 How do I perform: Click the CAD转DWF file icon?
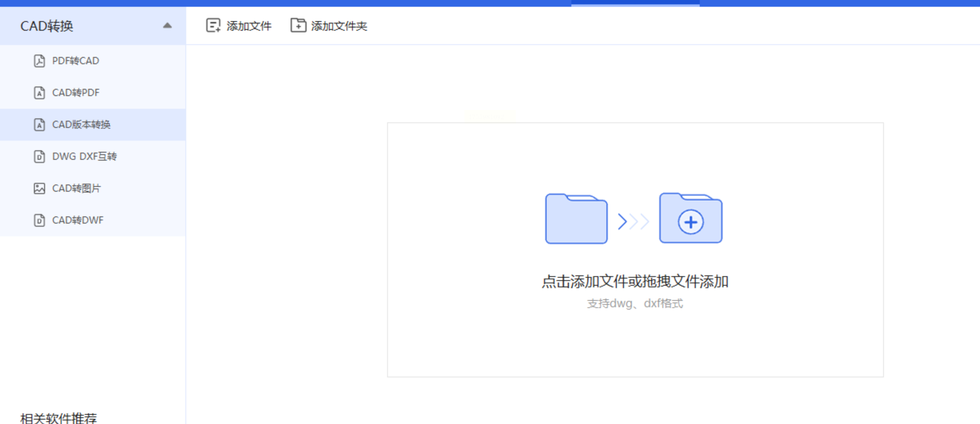[39, 220]
